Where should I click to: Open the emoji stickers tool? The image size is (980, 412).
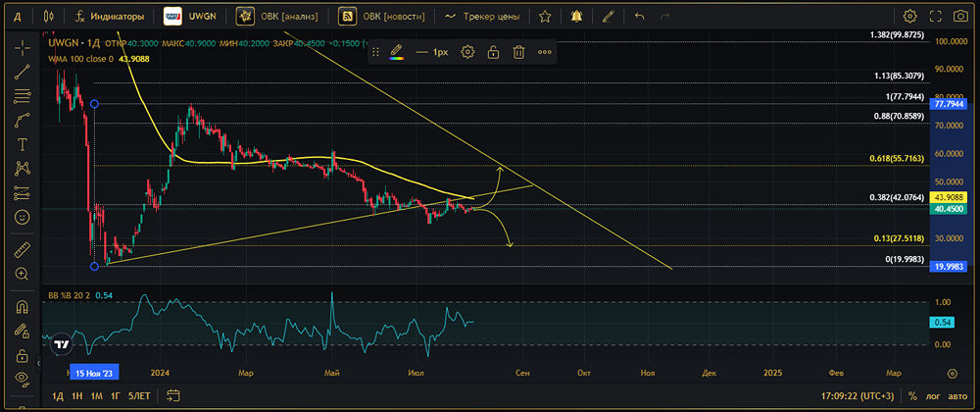[22, 217]
